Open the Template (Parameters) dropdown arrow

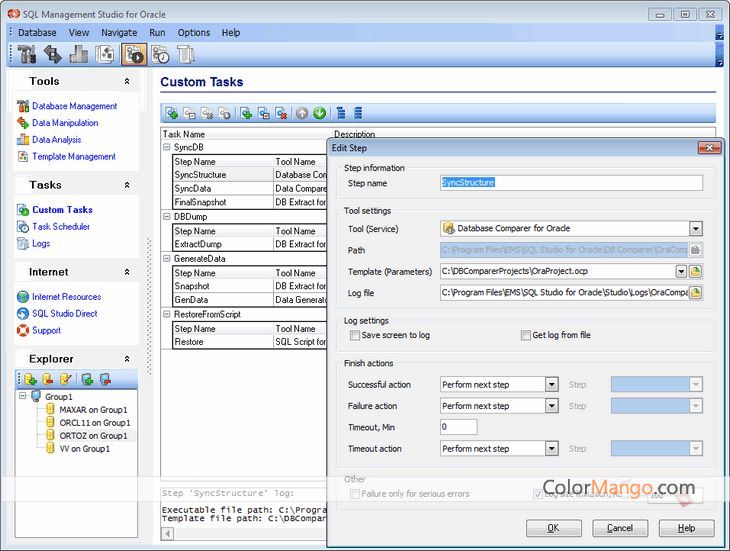click(x=681, y=271)
